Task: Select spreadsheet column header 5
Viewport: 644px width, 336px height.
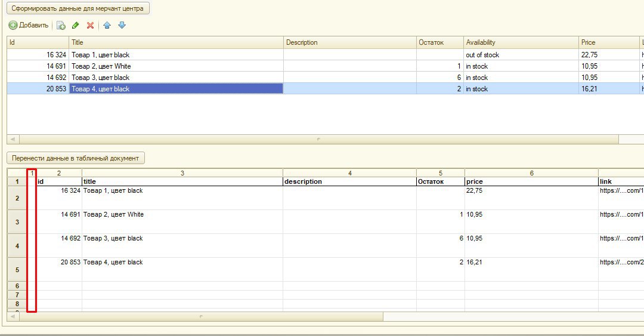Action: point(440,173)
